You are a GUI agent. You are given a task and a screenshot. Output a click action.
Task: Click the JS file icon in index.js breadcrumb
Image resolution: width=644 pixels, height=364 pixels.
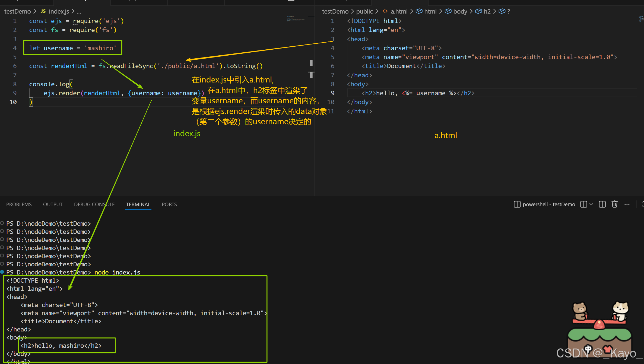(x=43, y=11)
